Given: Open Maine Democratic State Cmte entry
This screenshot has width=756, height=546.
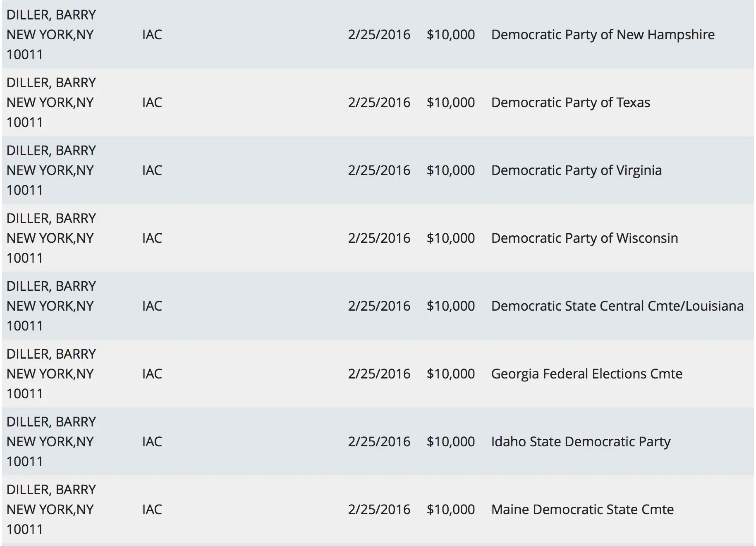Looking at the screenshot, I should click(582, 510).
